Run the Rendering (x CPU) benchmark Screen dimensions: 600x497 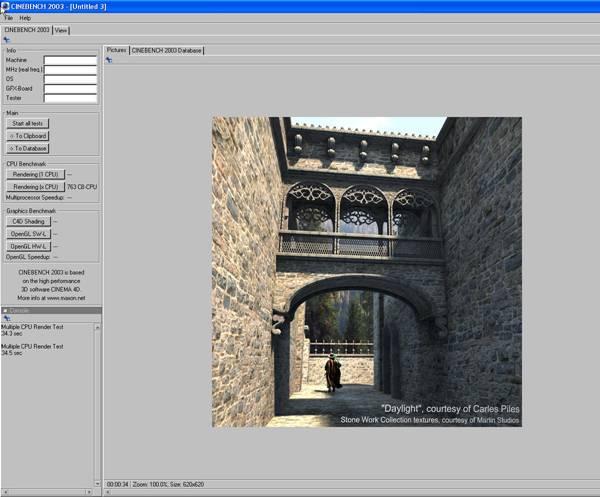pyautogui.click(x=34, y=186)
